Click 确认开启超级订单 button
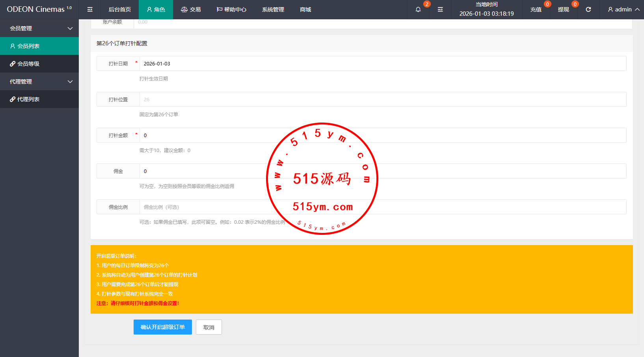Image resolution: width=644 pixels, height=357 pixels. click(x=162, y=327)
